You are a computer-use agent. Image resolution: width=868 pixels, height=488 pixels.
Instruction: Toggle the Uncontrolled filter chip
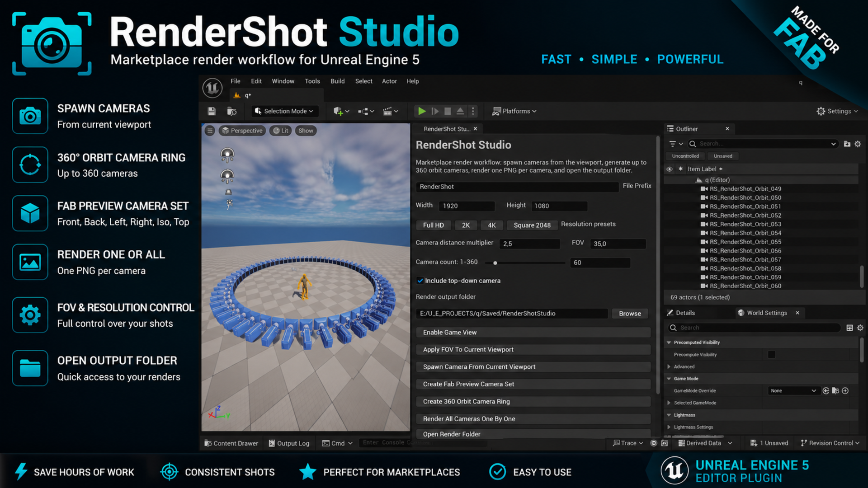click(x=685, y=156)
